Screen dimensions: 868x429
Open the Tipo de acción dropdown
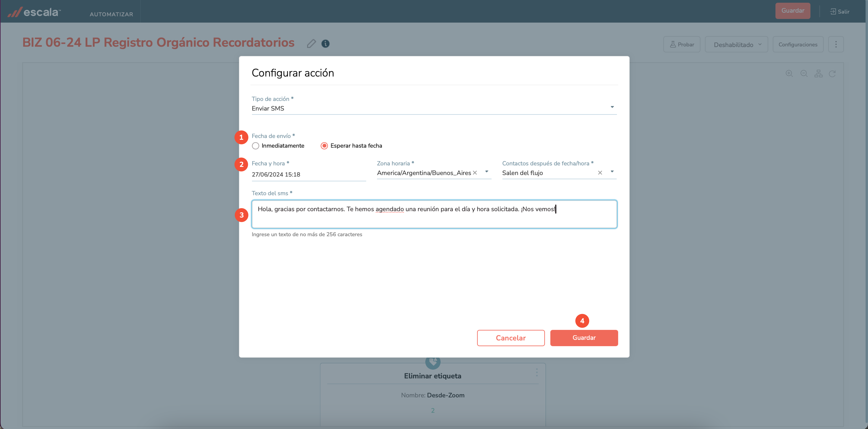[434, 108]
